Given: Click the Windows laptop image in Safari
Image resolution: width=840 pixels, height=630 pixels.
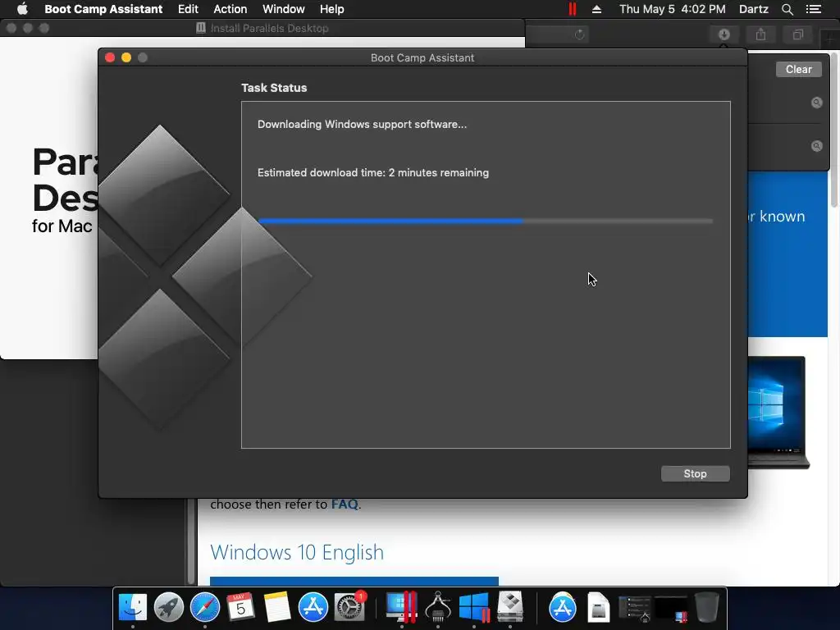Looking at the screenshot, I should (779, 412).
